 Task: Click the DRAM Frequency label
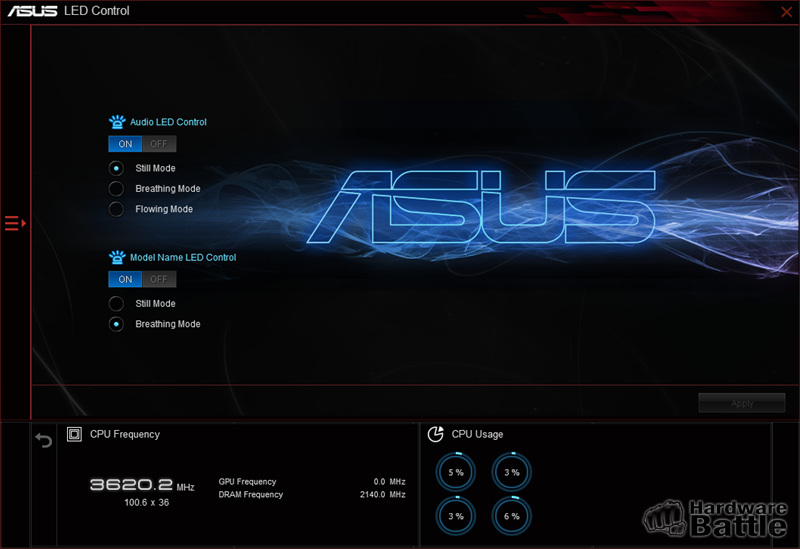251,494
